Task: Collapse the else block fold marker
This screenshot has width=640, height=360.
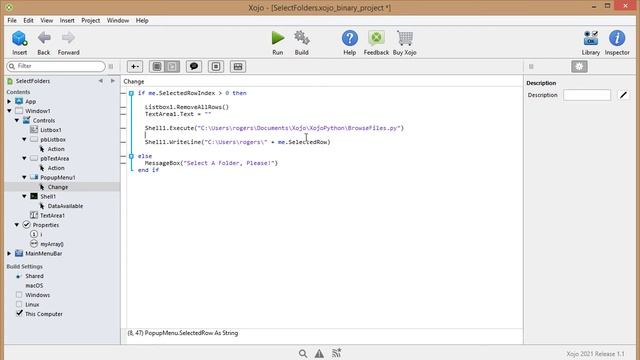Action: pyautogui.click(x=131, y=156)
